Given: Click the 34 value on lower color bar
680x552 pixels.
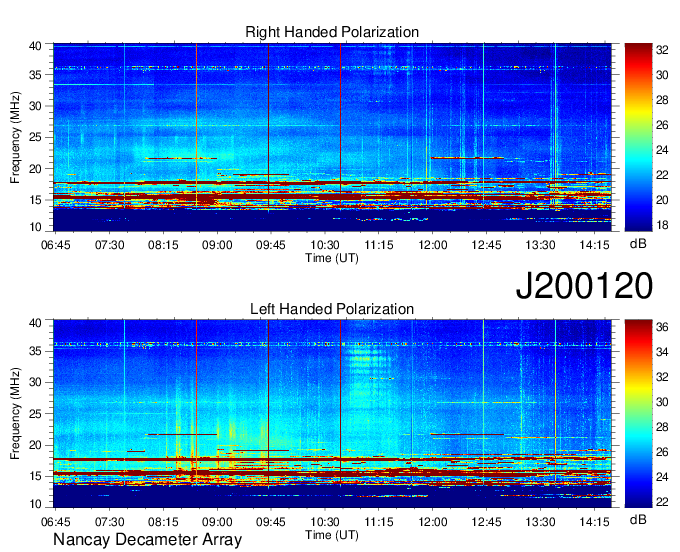Looking at the screenshot, I should point(662,352).
